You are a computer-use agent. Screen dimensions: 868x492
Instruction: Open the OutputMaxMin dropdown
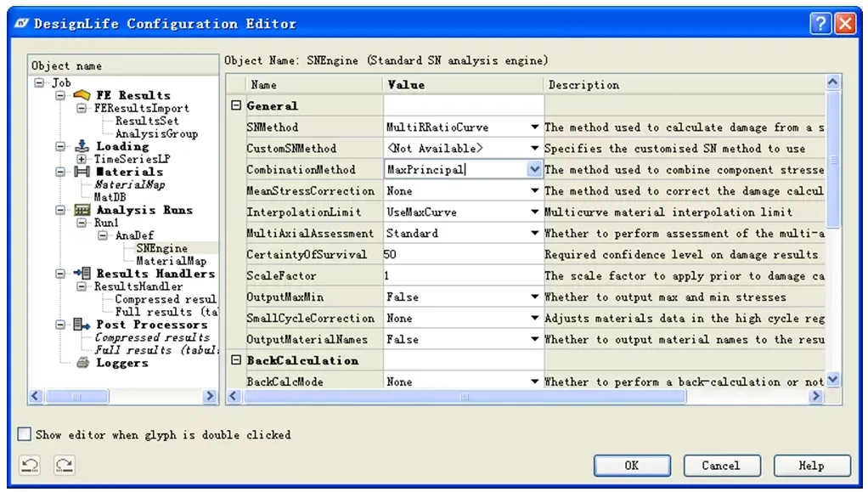[534, 297]
